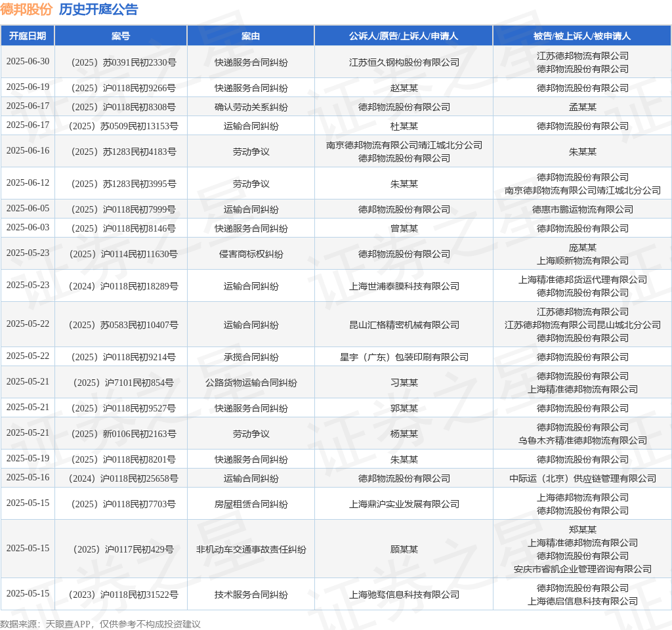Click defendant 德惠市鹏运物流有限公司
Viewport: 672px width, 630px height.
click(583, 209)
